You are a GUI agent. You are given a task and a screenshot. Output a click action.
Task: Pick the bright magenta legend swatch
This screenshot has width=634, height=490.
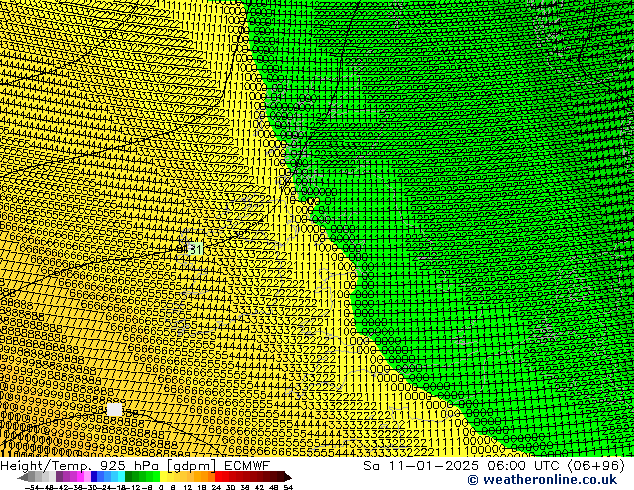(x=80, y=477)
